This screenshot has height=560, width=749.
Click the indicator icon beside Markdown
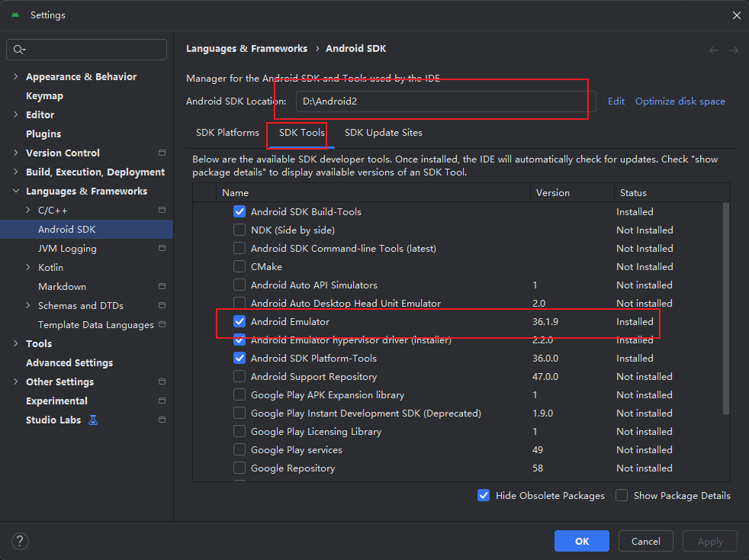pyautogui.click(x=161, y=286)
